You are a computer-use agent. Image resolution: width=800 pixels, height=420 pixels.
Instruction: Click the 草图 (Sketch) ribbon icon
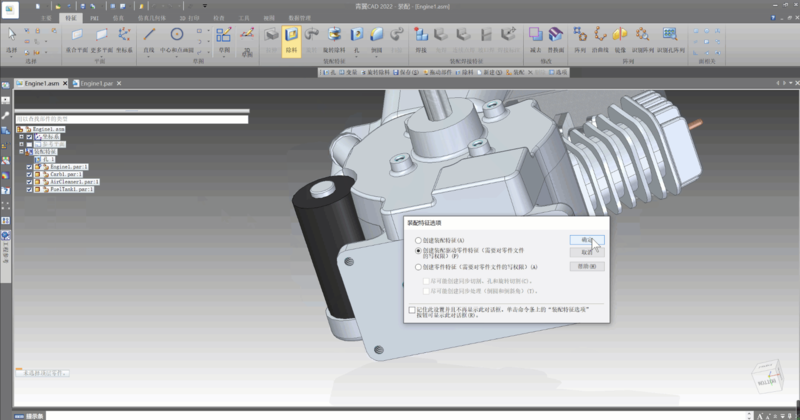tap(224, 37)
